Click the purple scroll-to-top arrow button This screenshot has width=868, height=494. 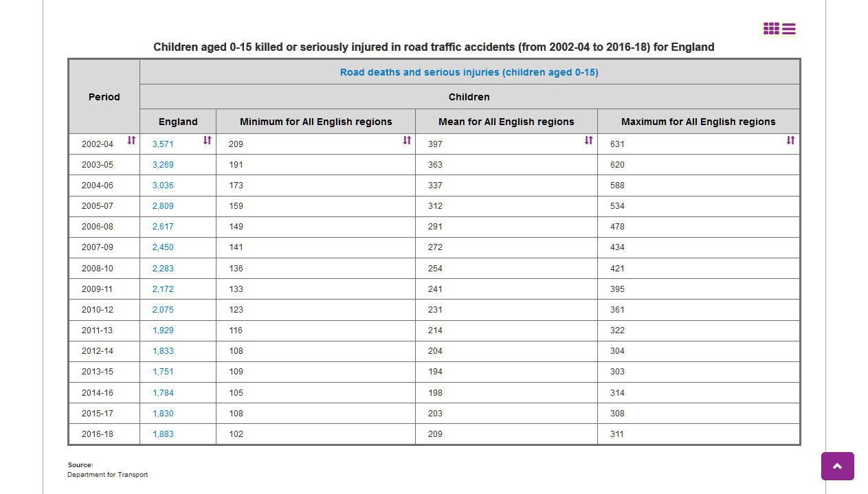click(x=837, y=466)
